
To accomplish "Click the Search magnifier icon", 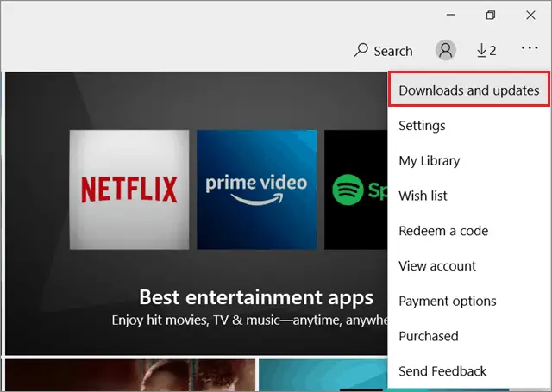I will (361, 50).
